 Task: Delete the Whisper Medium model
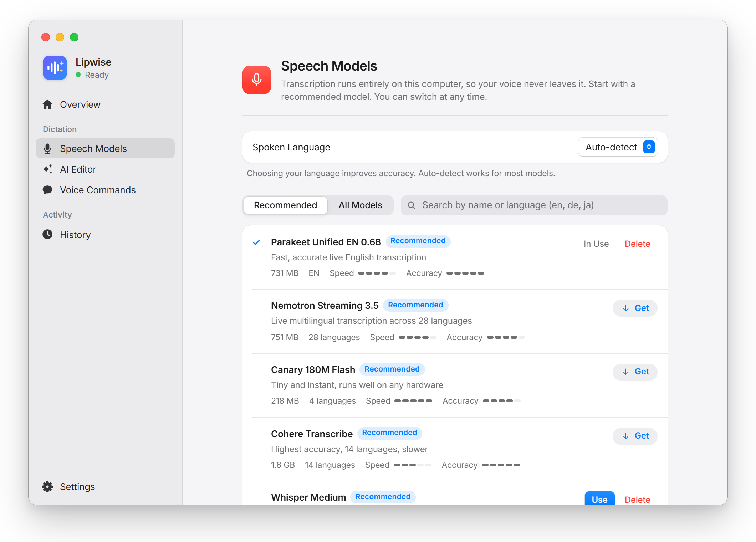637,500
